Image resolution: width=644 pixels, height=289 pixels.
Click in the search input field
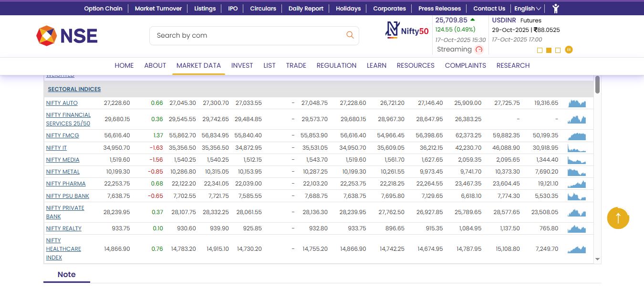[248, 35]
